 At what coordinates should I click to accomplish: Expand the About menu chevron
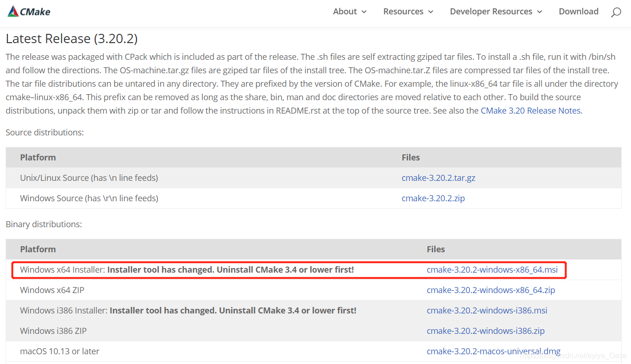tap(364, 12)
